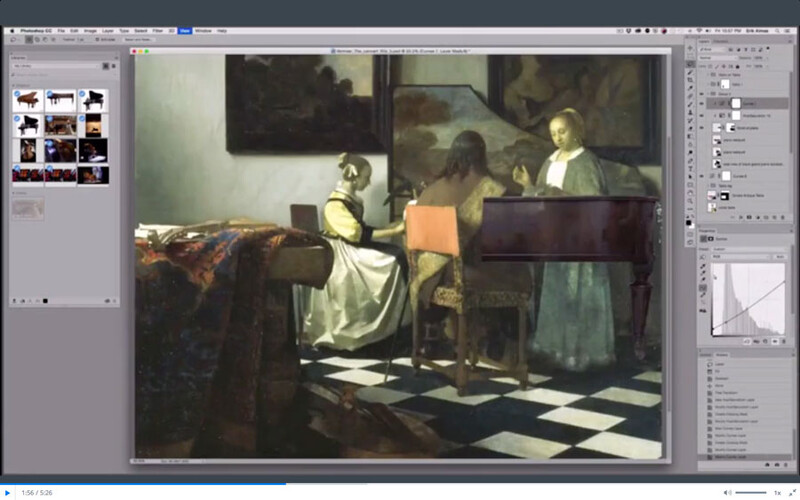Click the create new group folder icon in Layers panel
The width and height of the screenshot is (800, 500).
[766, 217]
